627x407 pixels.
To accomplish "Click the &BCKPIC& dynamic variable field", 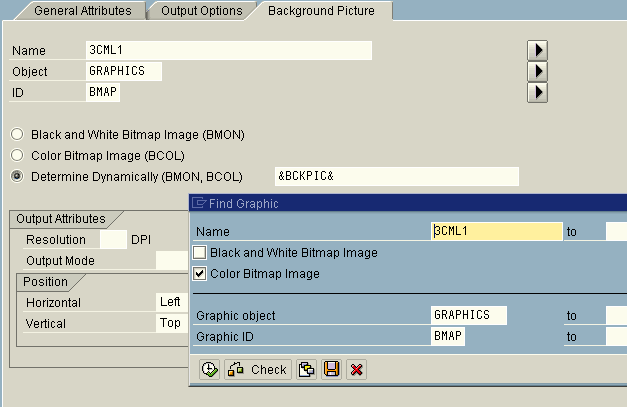I will point(396,176).
